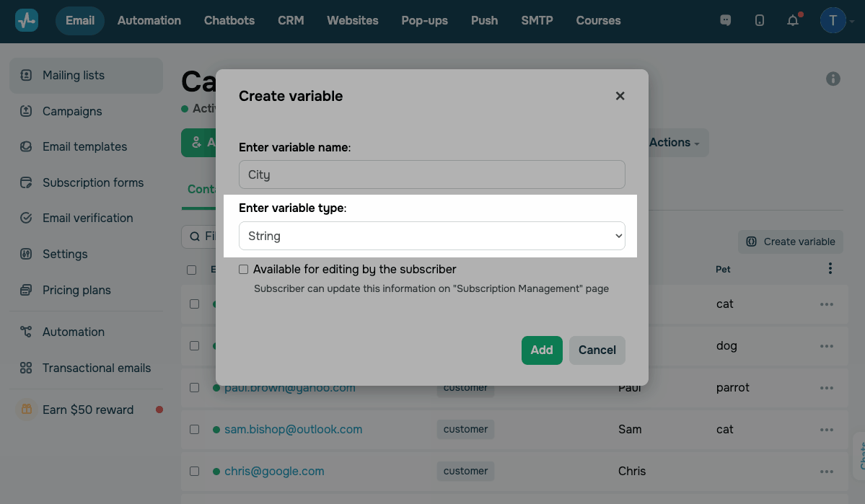Image resolution: width=865 pixels, height=504 pixels.
Task: Open the chat message icon in header
Action: 726,20
